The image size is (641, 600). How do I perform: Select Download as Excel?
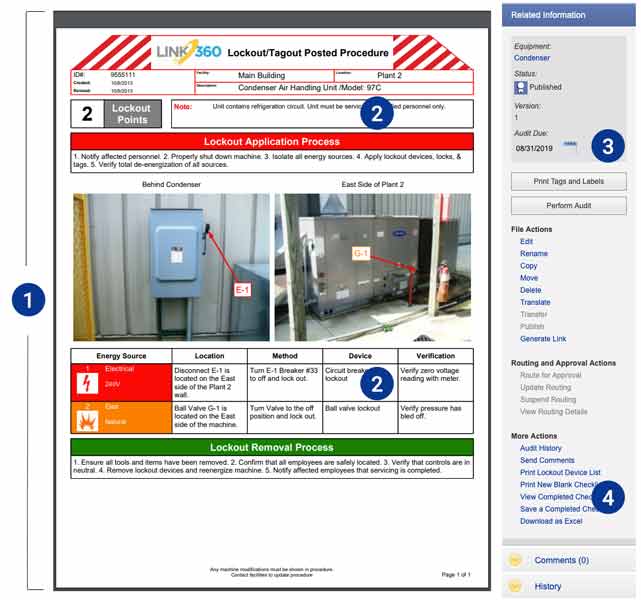pos(551,520)
